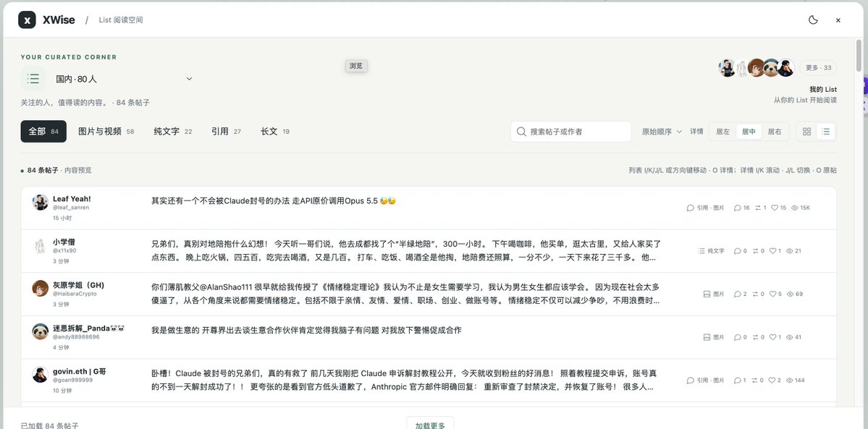The height and width of the screenshot is (429, 868).
Task: Click 纯文字 tag on 小学僧 post
Action: coord(712,251)
